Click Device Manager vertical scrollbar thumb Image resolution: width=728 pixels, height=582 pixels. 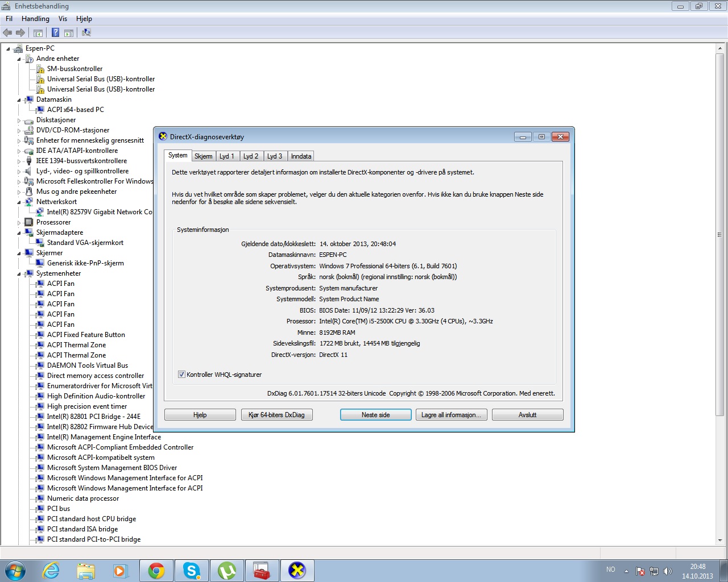click(x=719, y=234)
